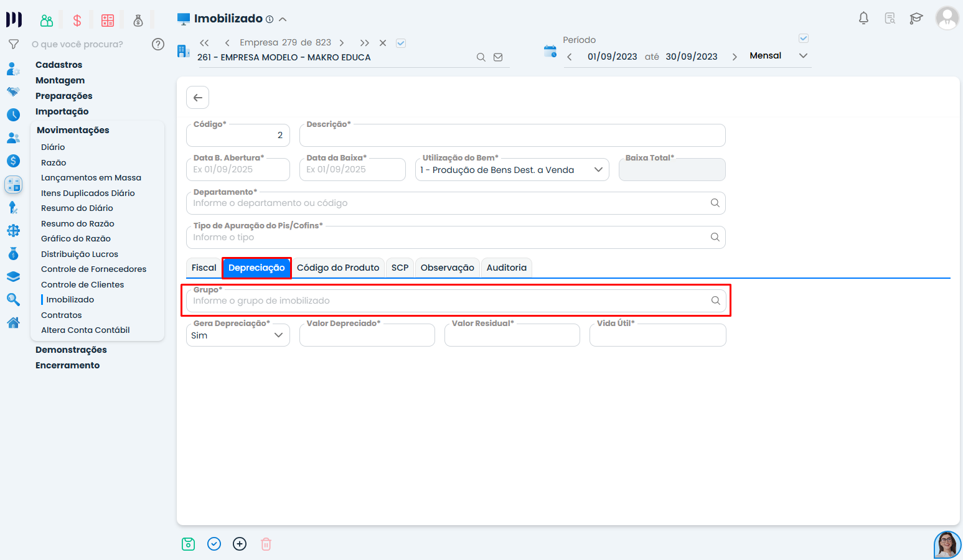Click the help question mark icon

pos(158,44)
